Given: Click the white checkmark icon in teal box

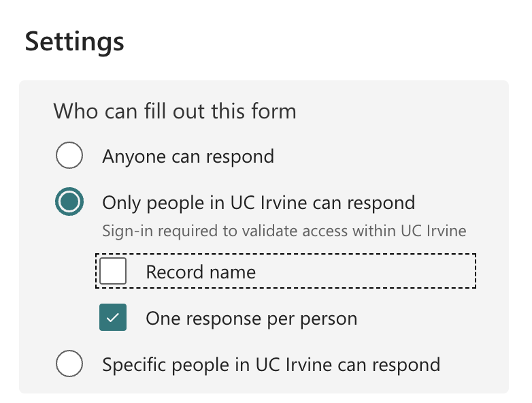Looking at the screenshot, I should pos(113,318).
